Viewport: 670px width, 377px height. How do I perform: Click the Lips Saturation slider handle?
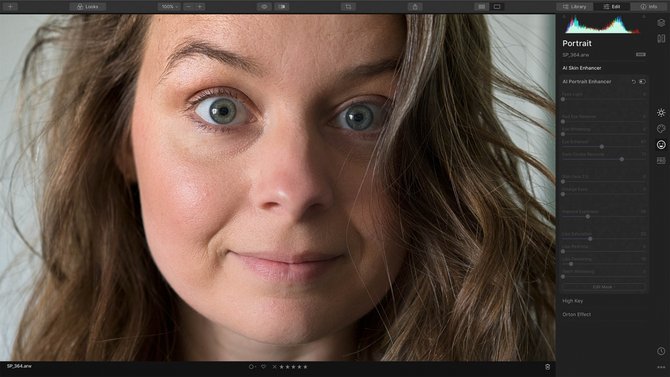590,239
